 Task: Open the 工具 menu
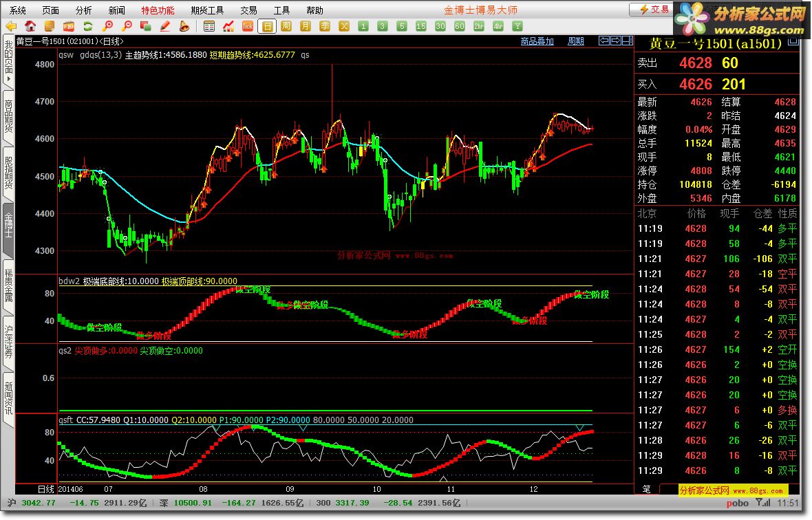coord(281,10)
